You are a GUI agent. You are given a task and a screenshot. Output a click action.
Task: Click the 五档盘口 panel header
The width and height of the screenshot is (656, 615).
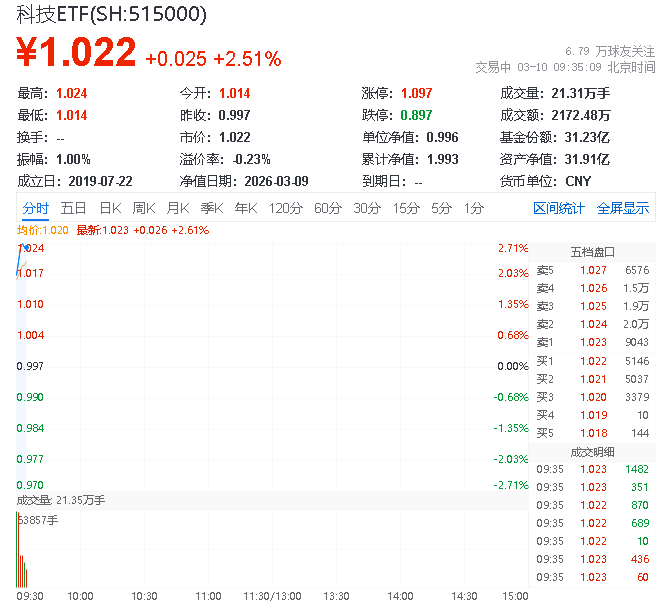(x=592, y=252)
